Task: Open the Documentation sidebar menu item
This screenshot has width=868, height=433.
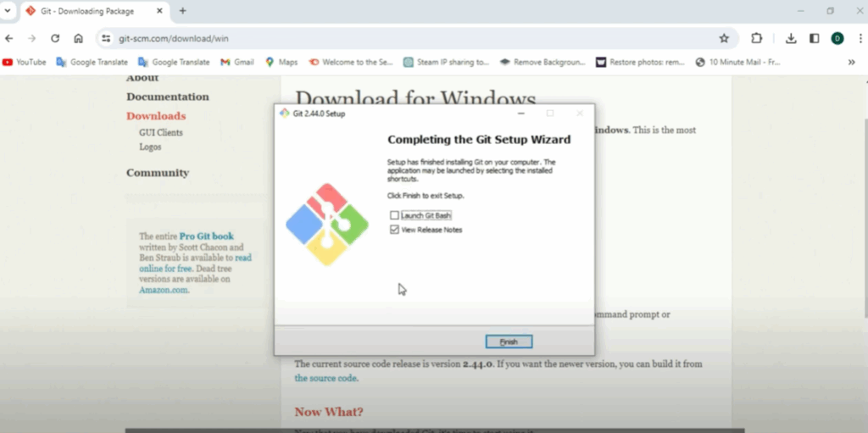Action: (167, 97)
